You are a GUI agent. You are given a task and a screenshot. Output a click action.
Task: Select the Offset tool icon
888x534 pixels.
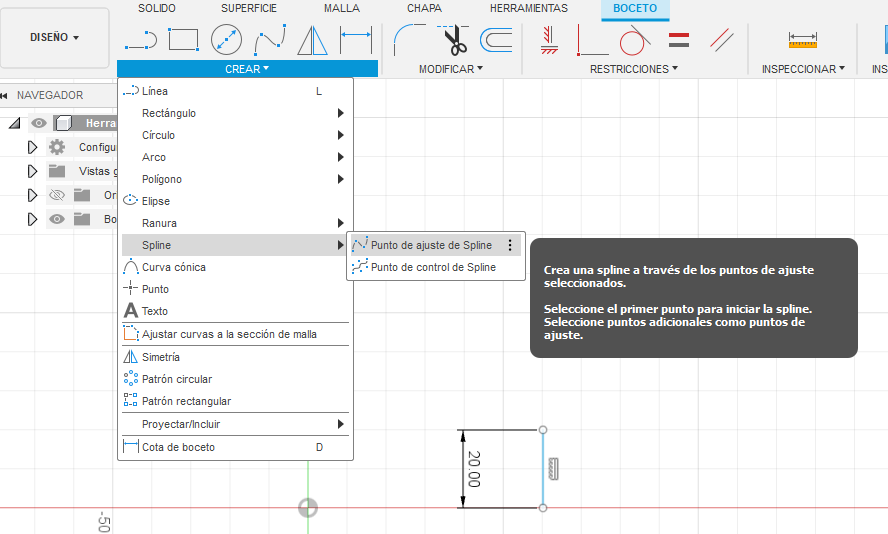(x=496, y=40)
